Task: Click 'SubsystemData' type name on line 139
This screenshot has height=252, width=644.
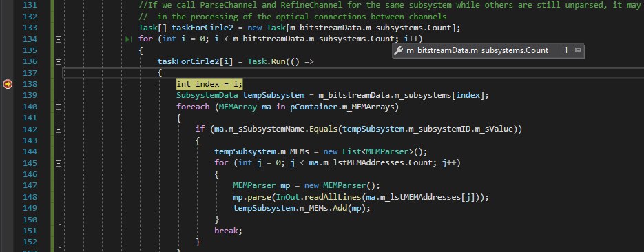Action: coord(207,95)
